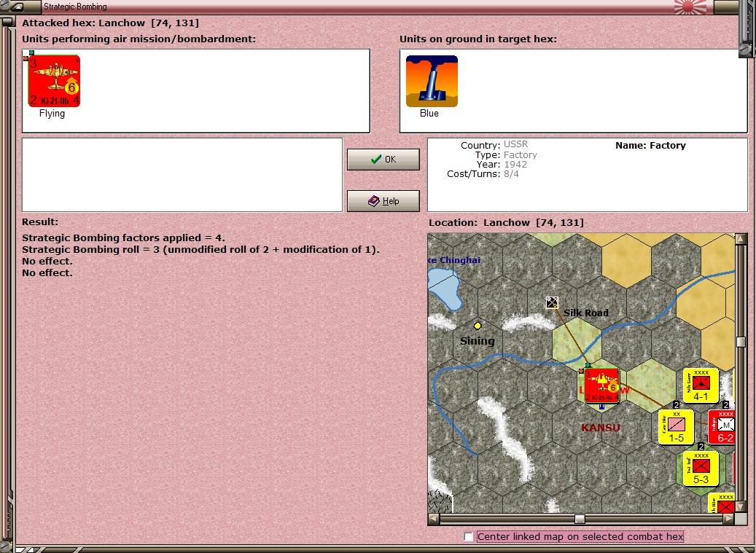Open the Help button

383,201
